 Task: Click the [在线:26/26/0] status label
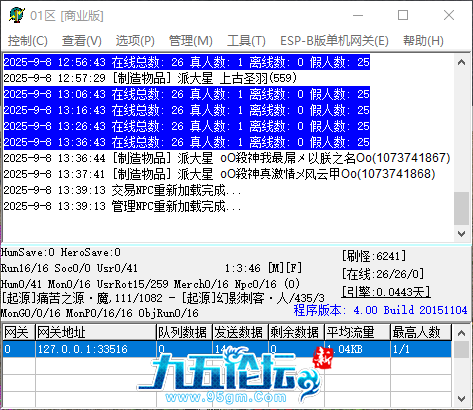383,274
